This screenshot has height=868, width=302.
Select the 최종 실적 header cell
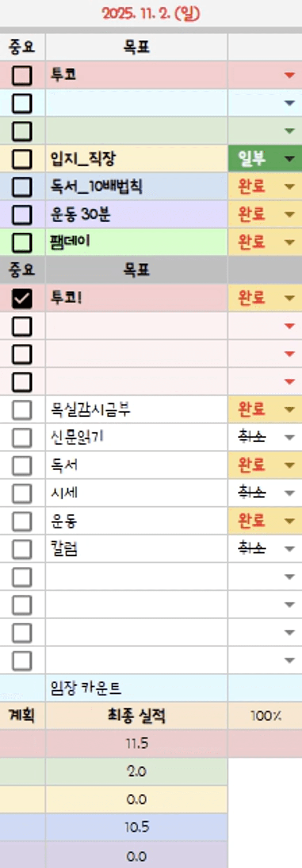136,716
